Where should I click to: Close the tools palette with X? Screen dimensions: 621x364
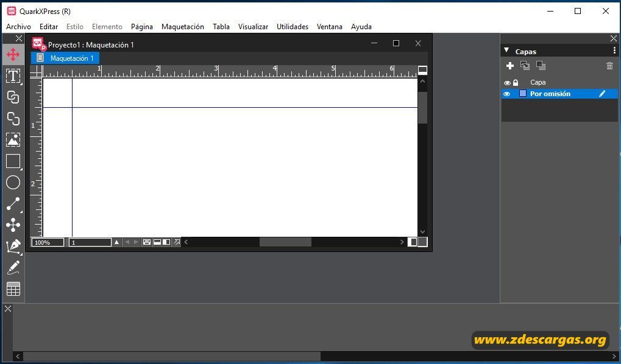(x=18, y=38)
